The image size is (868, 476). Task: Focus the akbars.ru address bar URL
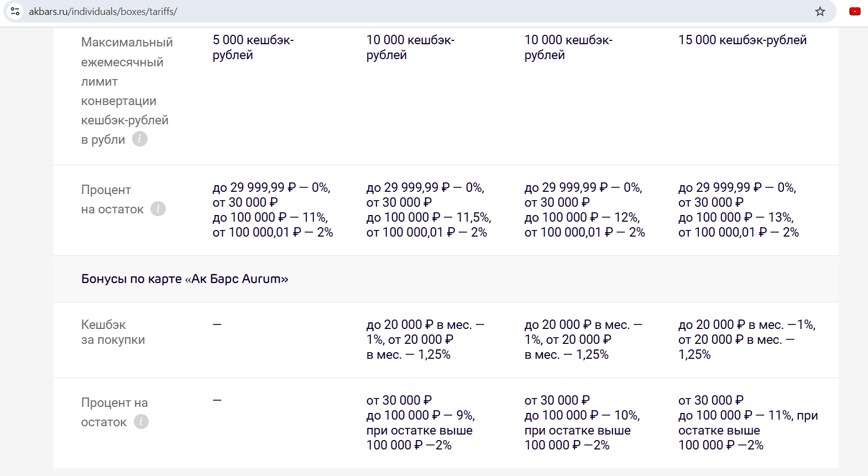pos(103,12)
